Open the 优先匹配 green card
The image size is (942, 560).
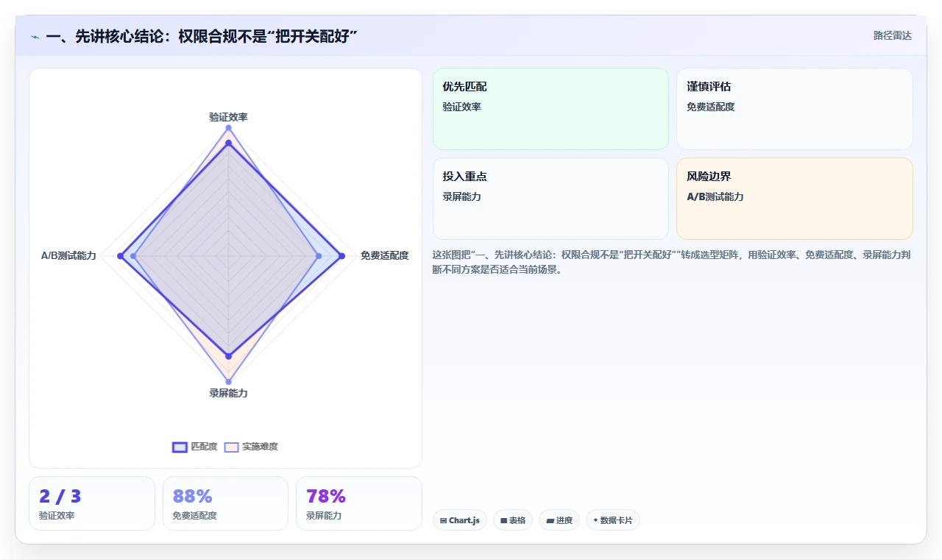coord(550,109)
